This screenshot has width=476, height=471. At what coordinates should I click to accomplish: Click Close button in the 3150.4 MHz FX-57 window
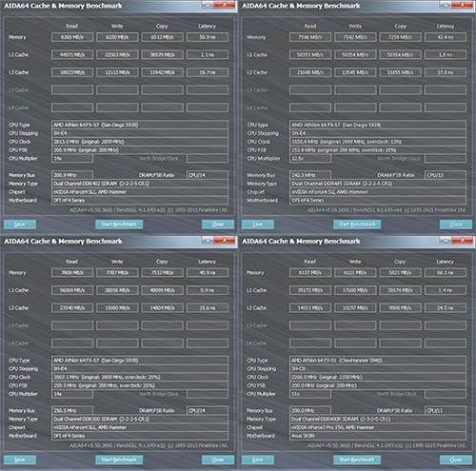pyautogui.click(x=456, y=225)
